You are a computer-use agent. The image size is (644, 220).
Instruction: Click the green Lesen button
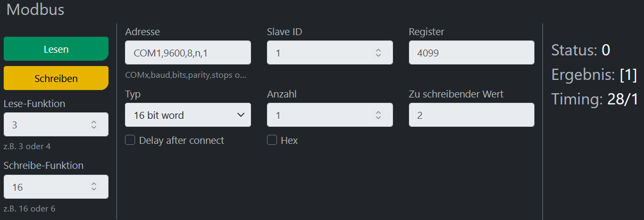(56, 49)
